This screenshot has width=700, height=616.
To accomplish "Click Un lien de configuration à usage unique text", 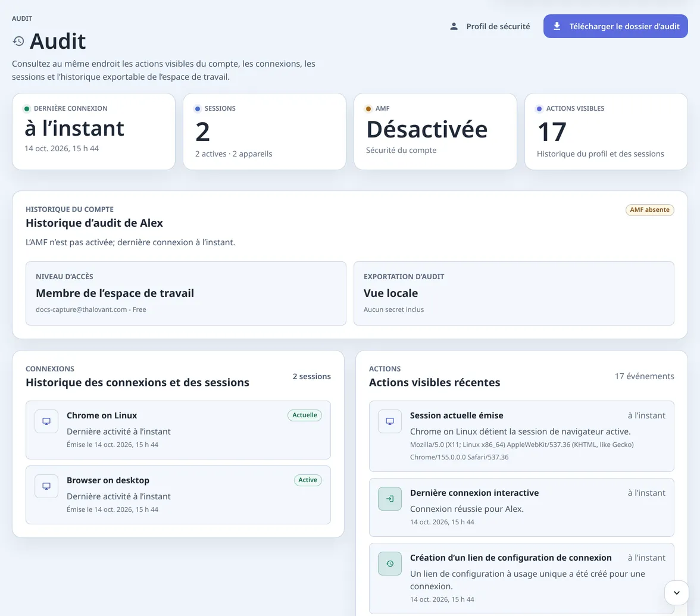I will tap(527, 580).
